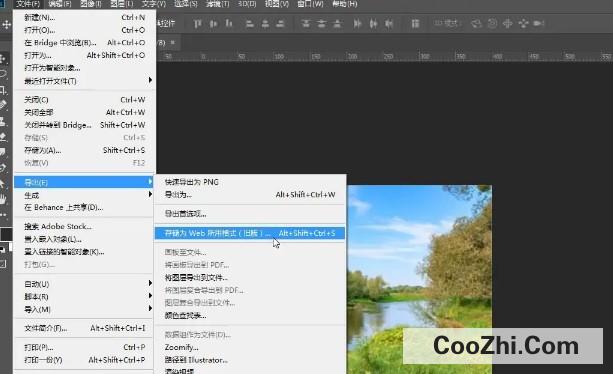
Task: Open the 3D(D) menu
Action: [x=247, y=4]
